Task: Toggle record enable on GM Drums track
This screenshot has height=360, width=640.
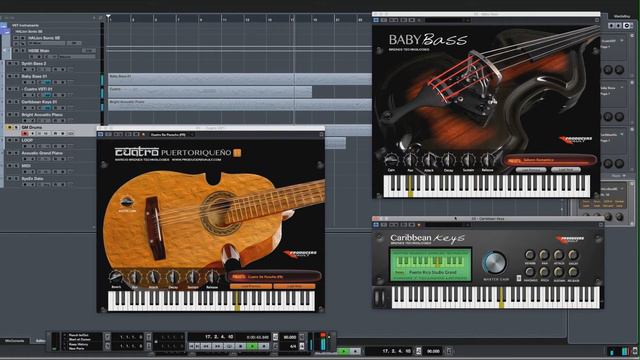Action: tap(25, 133)
